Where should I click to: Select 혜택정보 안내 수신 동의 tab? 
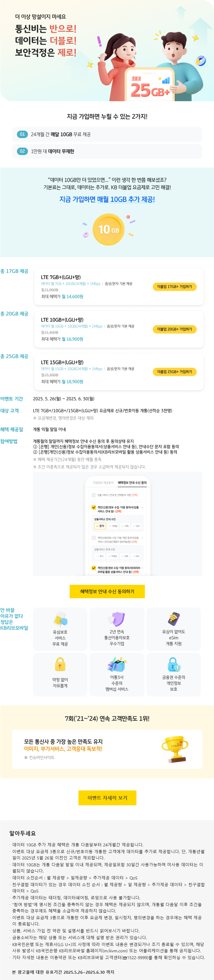[x=132, y=482]
